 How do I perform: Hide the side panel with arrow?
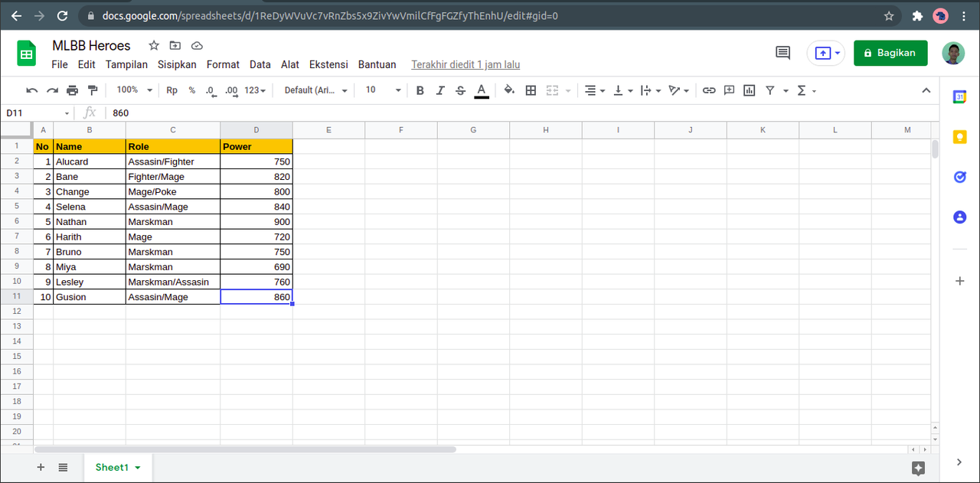[x=959, y=462]
